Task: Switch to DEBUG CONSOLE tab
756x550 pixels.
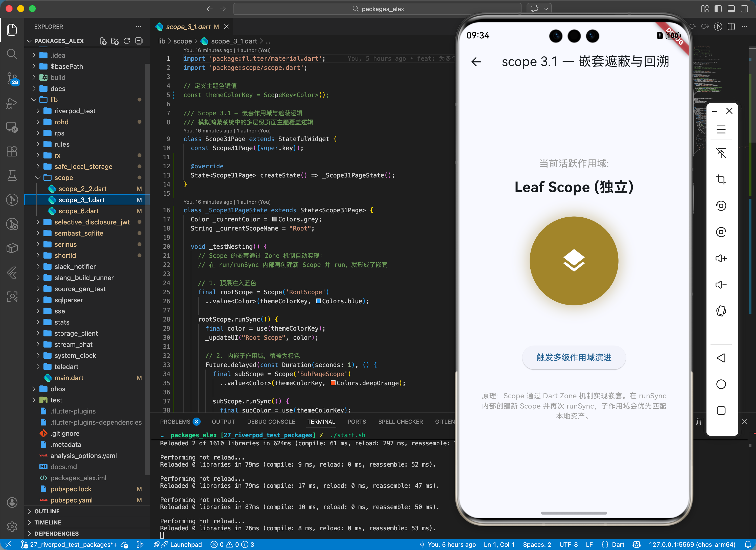Action: pyautogui.click(x=271, y=422)
